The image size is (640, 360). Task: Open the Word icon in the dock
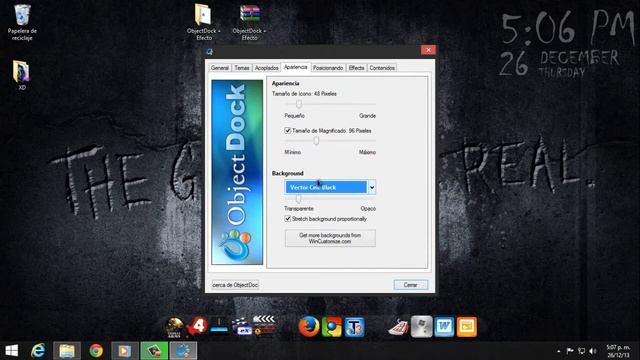(444, 327)
